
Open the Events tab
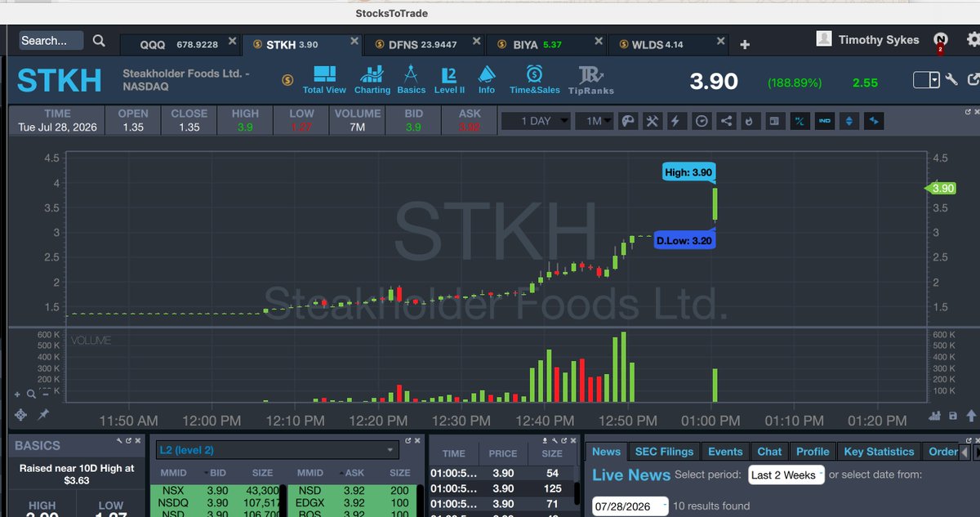click(x=725, y=451)
